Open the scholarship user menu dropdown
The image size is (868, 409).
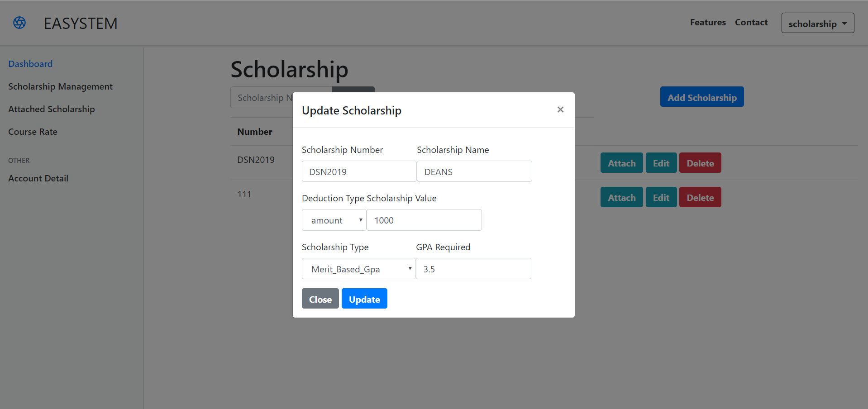tap(817, 24)
